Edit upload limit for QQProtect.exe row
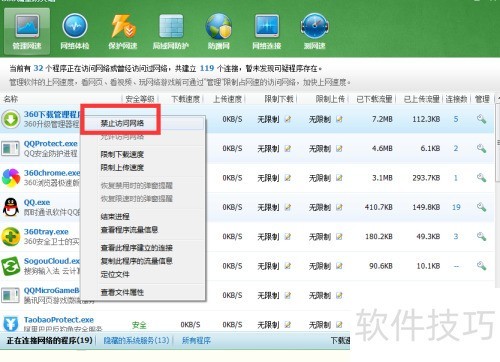The height and width of the screenshot is (362, 500). [339, 148]
